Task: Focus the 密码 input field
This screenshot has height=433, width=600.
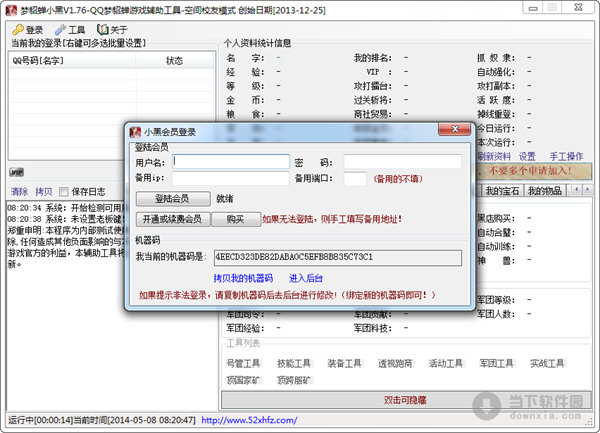Action: point(403,162)
